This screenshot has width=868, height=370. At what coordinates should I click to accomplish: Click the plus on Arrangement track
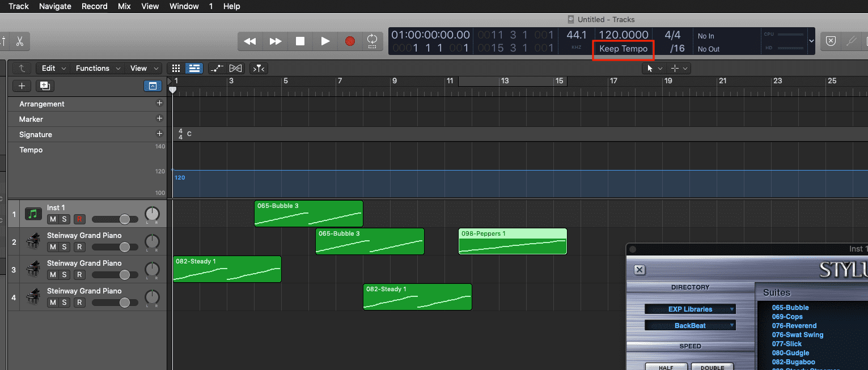pyautogui.click(x=159, y=103)
